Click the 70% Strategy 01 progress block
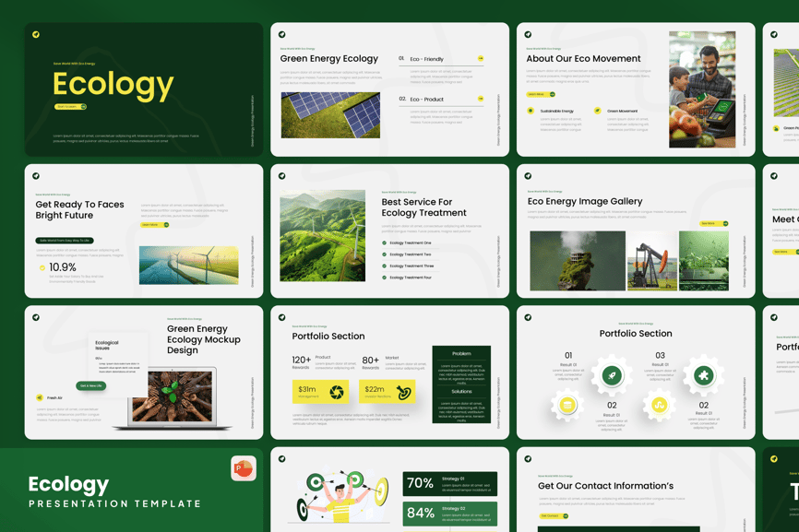This screenshot has width=799, height=532. tap(449, 483)
